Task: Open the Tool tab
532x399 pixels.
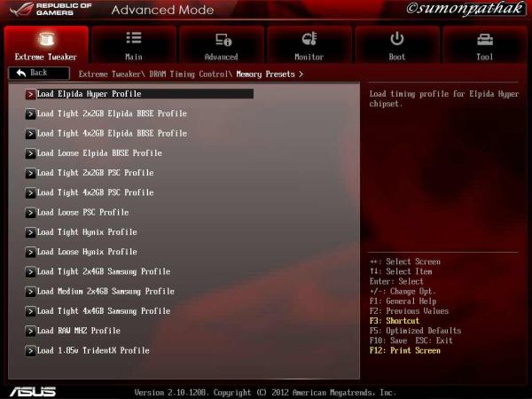Action: pos(485,44)
